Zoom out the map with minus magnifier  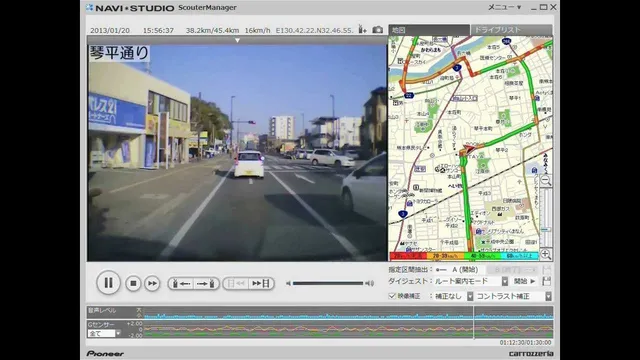[x=546, y=180]
